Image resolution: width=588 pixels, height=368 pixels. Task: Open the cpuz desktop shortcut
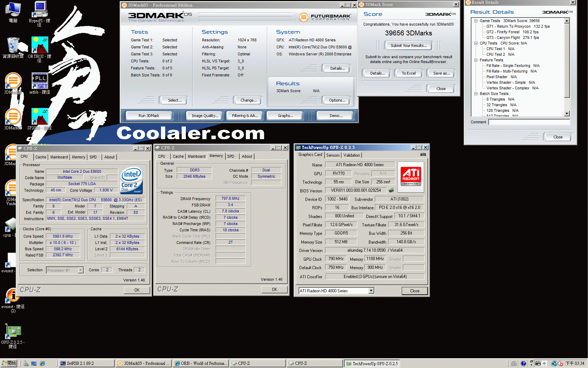10,227
